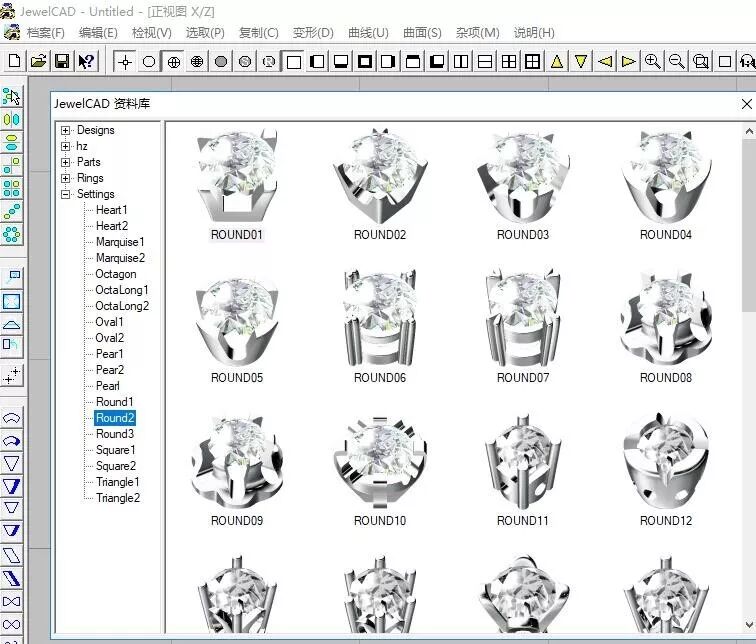Expand the Parts tree node

pyautogui.click(x=66, y=162)
